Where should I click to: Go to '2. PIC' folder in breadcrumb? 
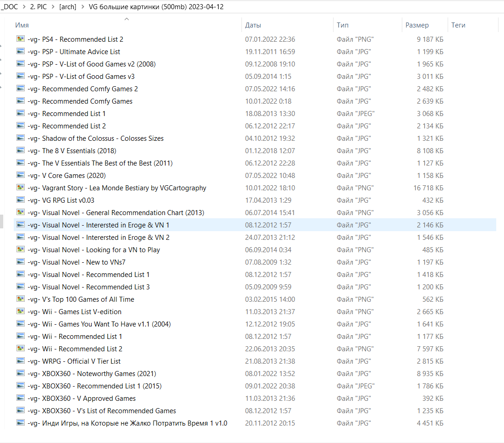38,7
